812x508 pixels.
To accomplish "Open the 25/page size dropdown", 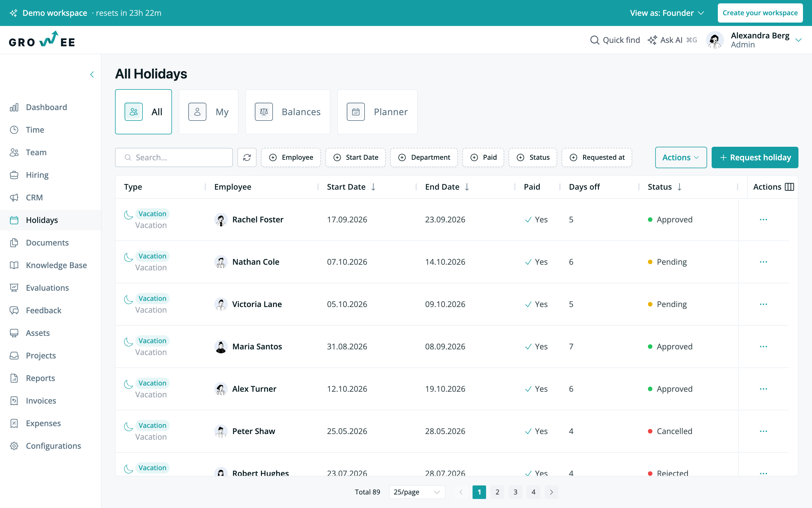I will (417, 492).
